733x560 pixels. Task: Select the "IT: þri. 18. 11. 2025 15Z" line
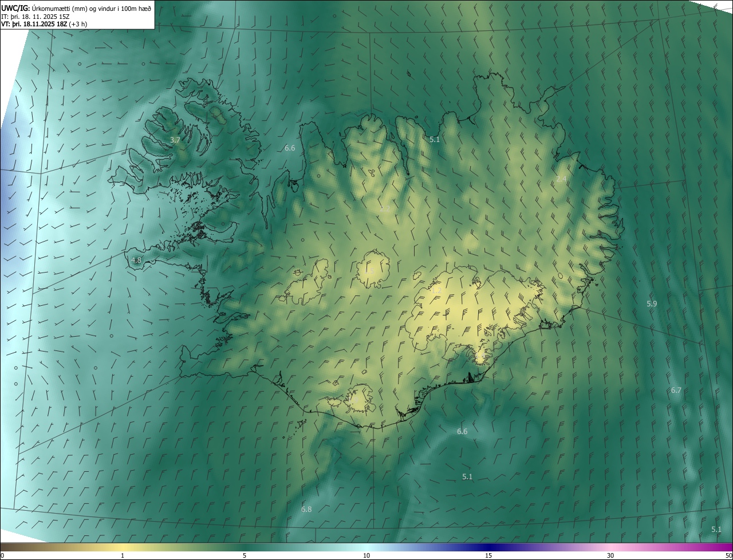point(35,17)
